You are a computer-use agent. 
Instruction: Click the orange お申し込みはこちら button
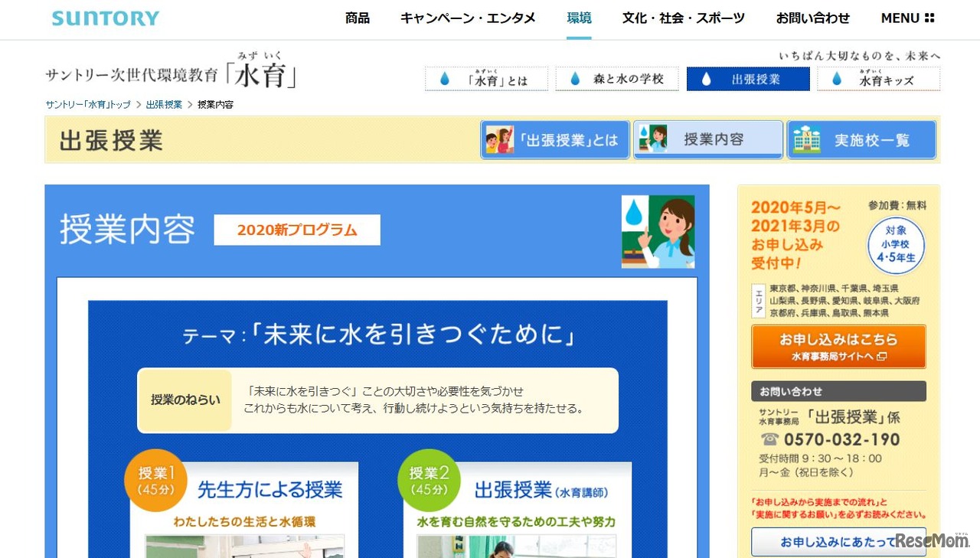(838, 347)
